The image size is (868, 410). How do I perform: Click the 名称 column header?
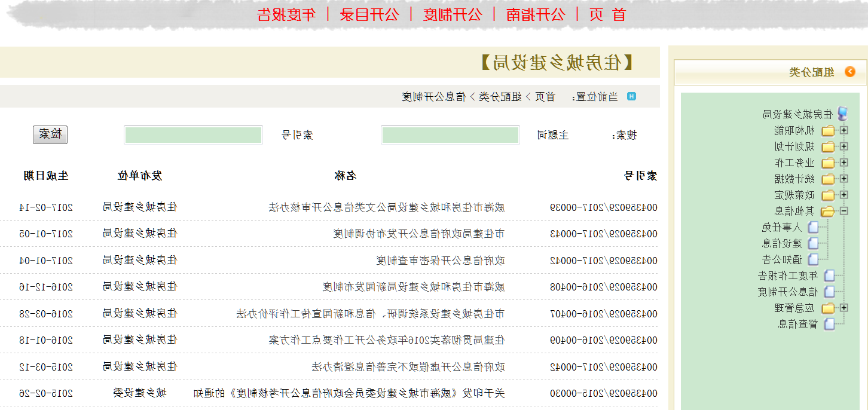(345, 175)
